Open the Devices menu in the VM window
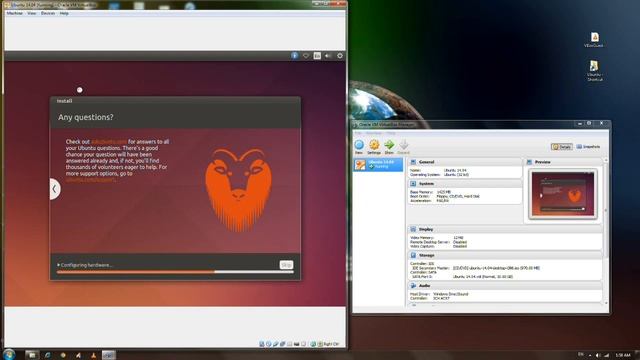This screenshot has width=640, height=360. point(48,13)
